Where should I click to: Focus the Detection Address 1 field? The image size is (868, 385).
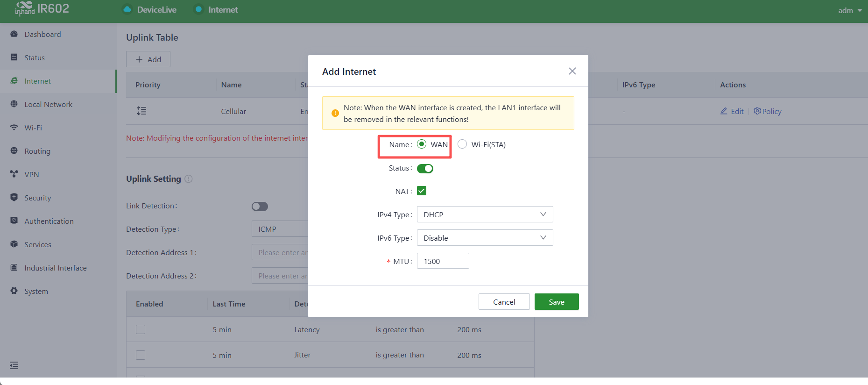coord(280,252)
